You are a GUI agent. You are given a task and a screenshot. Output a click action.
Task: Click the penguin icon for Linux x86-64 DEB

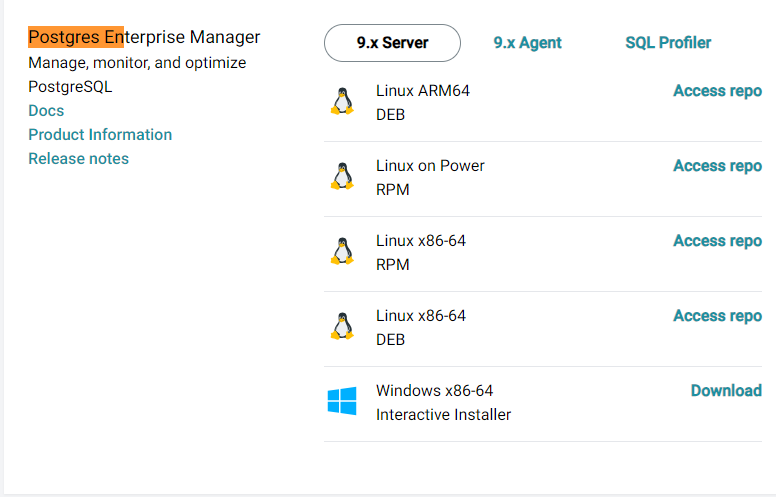342,327
